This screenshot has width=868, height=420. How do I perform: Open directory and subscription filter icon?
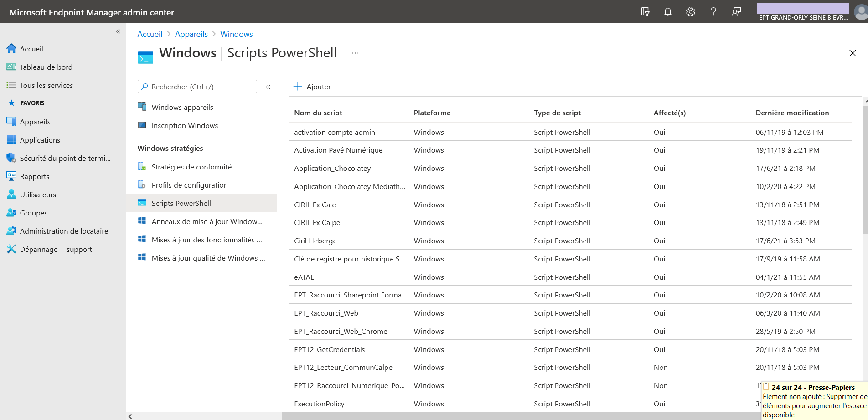click(645, 12)
